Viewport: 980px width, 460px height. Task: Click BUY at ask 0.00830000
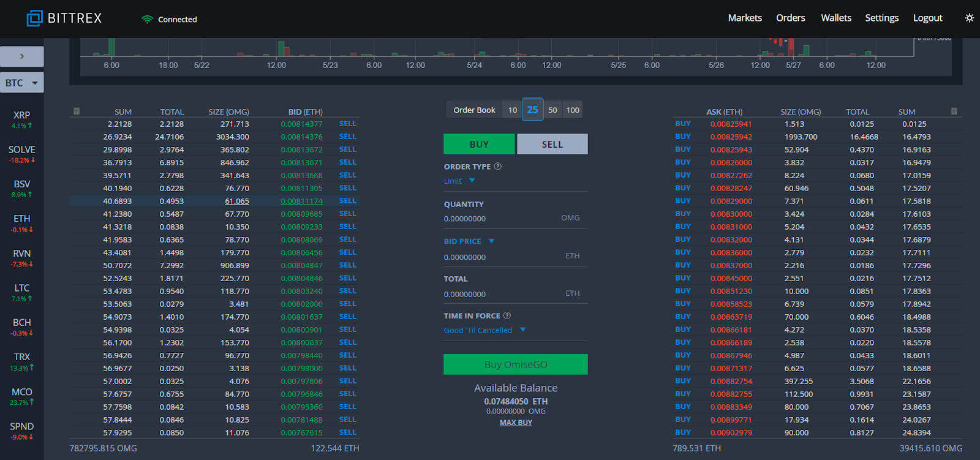click(683, 214)
